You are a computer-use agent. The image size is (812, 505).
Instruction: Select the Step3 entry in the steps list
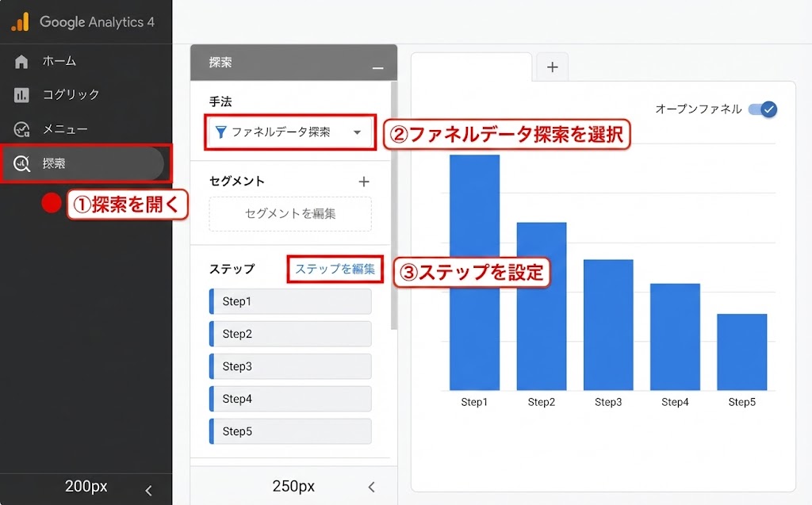click(289, 366)
